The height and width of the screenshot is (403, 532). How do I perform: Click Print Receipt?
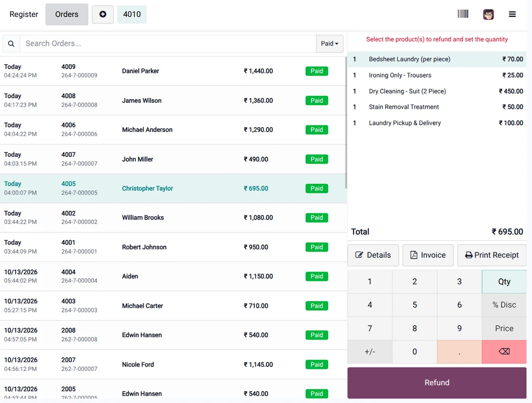[492, 255]
